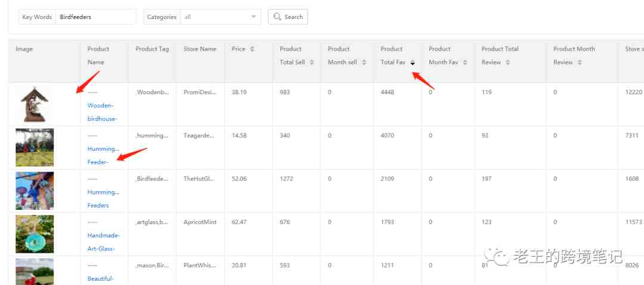Viewport: 644px width, 285px height.
Task: Open TheHotGlass product thumbnail image
Action: click(x=35, y=191)
